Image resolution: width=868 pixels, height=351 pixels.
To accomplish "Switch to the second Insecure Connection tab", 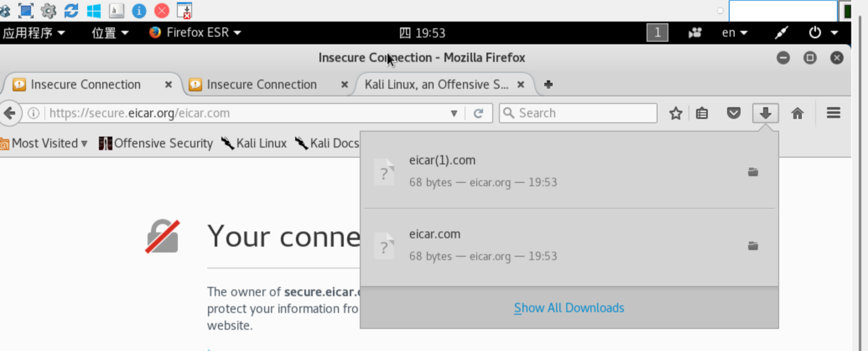I will (268, 84).
